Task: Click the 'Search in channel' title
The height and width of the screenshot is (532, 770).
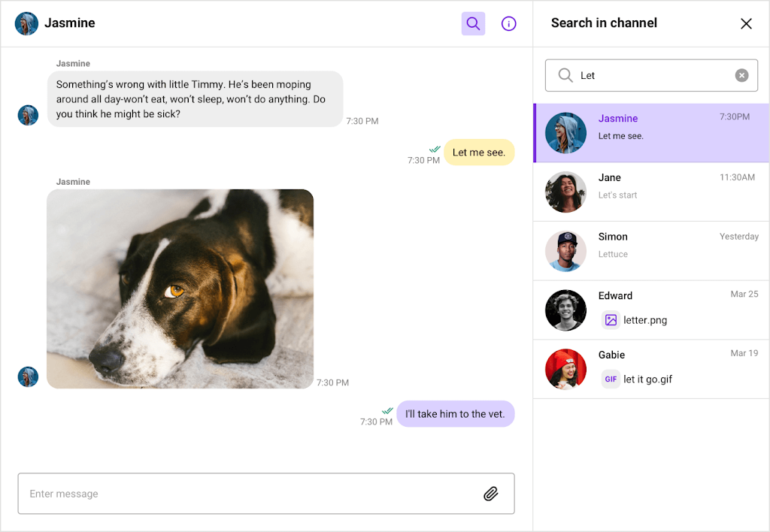Action: (x=604, y=23)
